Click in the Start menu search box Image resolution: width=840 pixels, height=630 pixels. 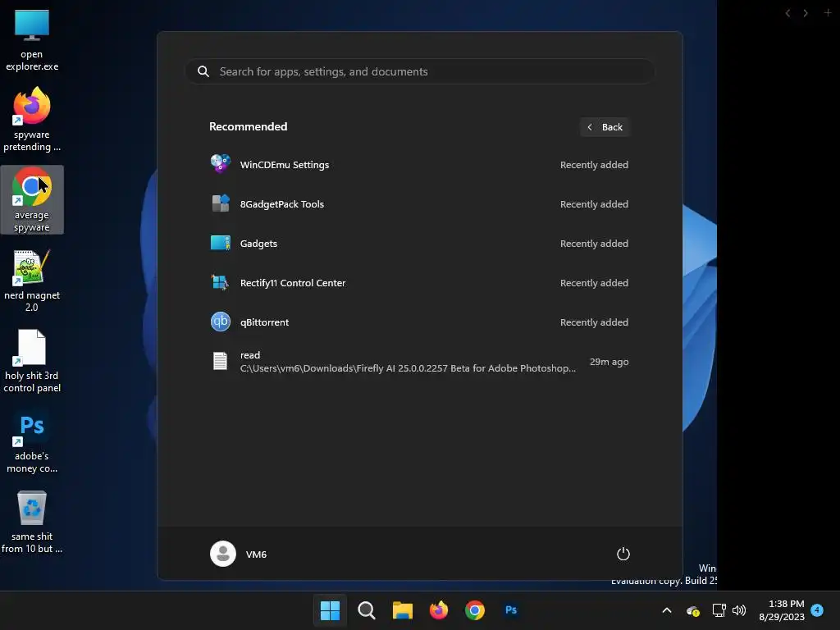click(x=421, y=71)
